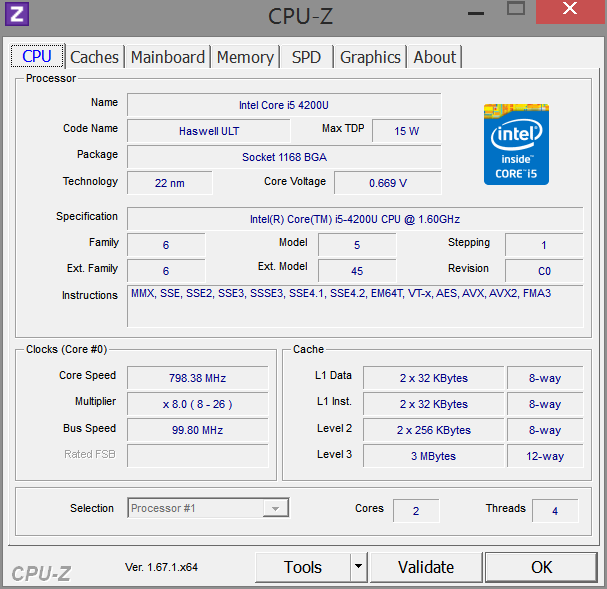Click the Max TDP value 15 W
This screenshot has height=589, width=607.
point(406,131)
